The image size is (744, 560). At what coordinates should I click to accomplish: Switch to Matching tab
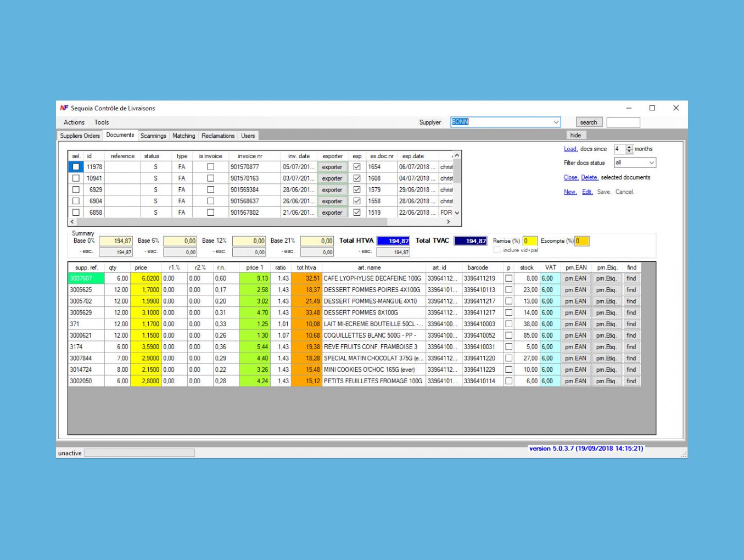184,136
